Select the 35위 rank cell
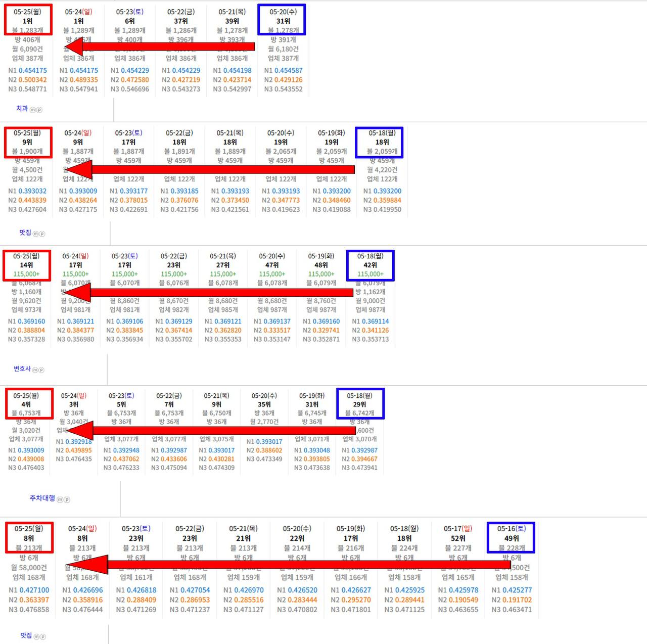Screen dimensions: 647x644 [264, 404]
